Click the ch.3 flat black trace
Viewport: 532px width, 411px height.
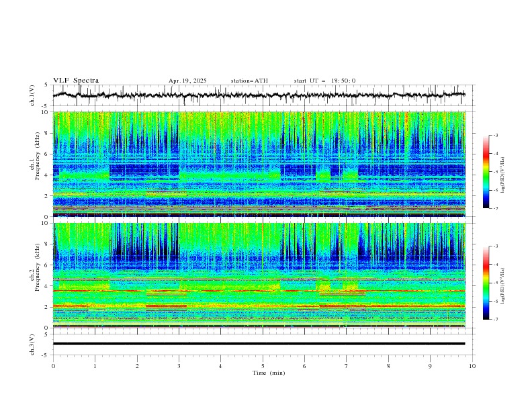click(x=259, y=344)
